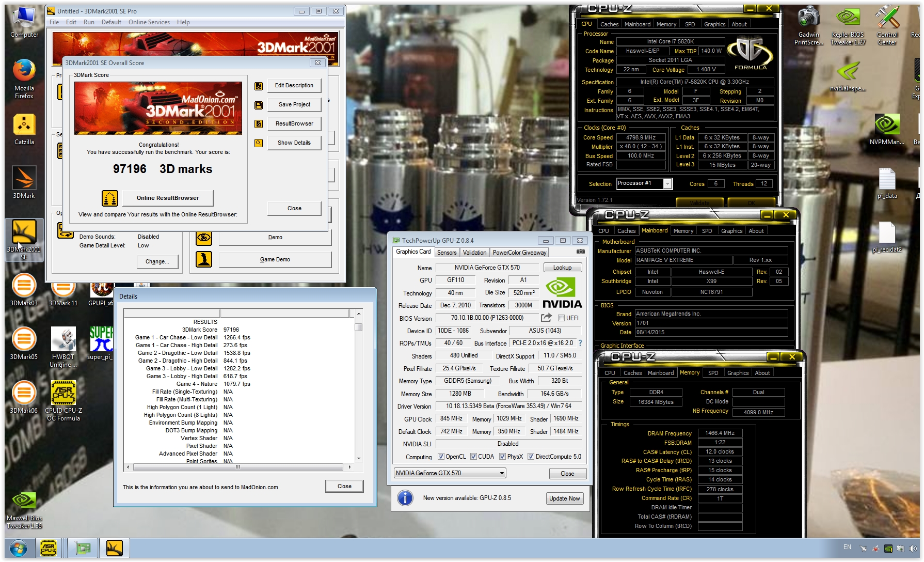Click the Game Demo button

(x=275, y=260)
